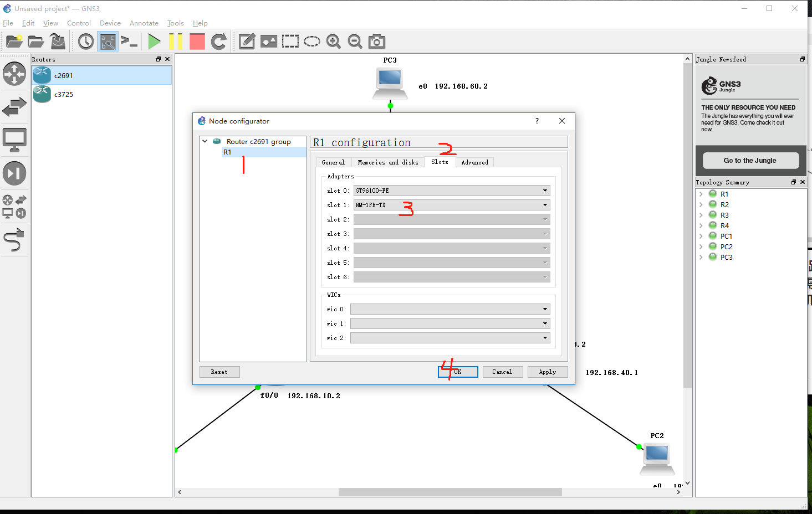Click the New blank project icon
The height and width of the screenshot is (514, 812).
pyautogui.click(x=14, y=42)
